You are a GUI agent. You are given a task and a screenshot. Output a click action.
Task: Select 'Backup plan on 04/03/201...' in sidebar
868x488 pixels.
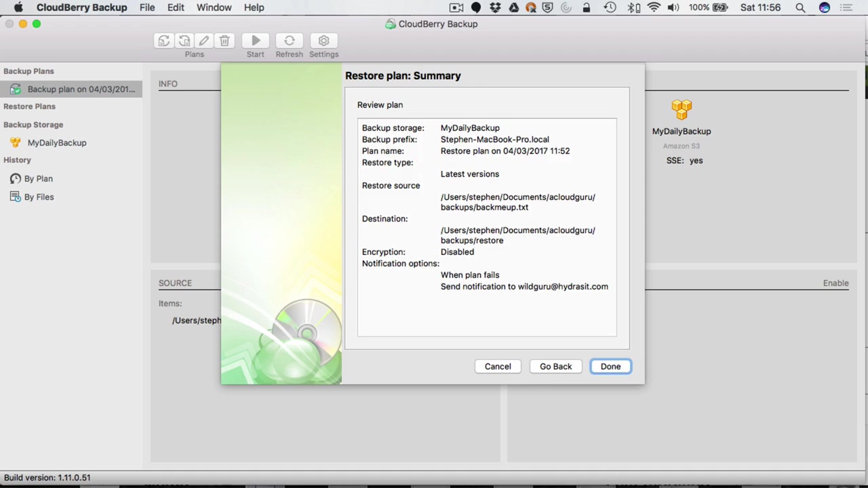[x=71, y=89]
